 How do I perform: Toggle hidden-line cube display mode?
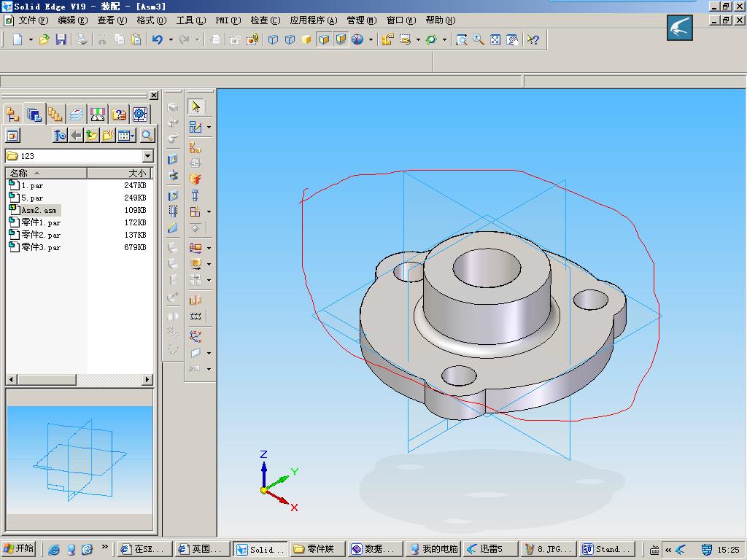(x=290, y=39)
